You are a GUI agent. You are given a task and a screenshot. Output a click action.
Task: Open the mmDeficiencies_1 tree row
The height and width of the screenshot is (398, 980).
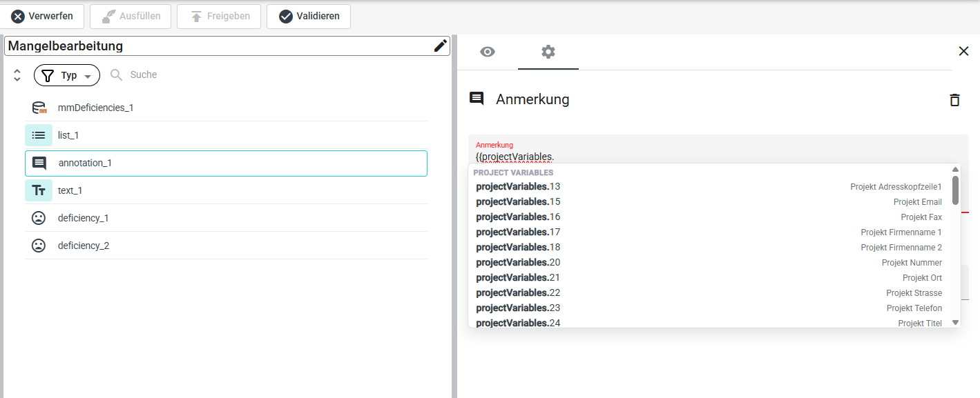[226, 108]
